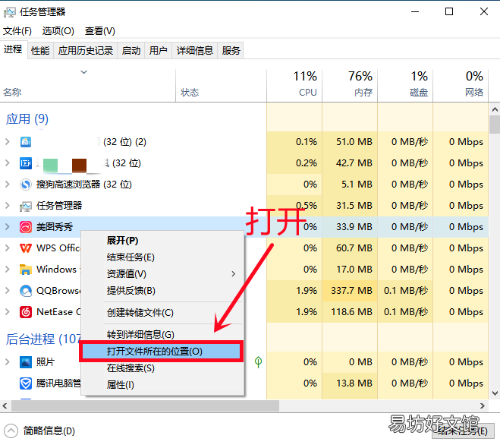Click the 118.6 MB memory cell
The image size is (500, 448).
tap(351, 312)
